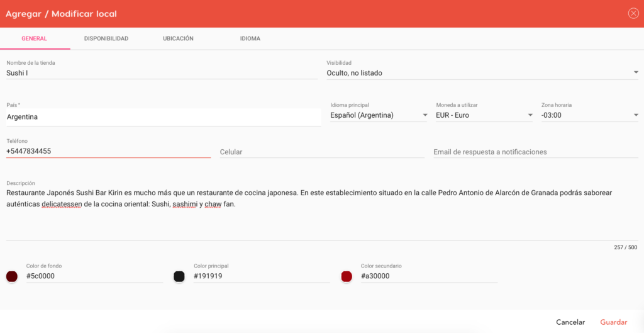
Task: Select the IDIOMA tab
Action: click(250, 38)
